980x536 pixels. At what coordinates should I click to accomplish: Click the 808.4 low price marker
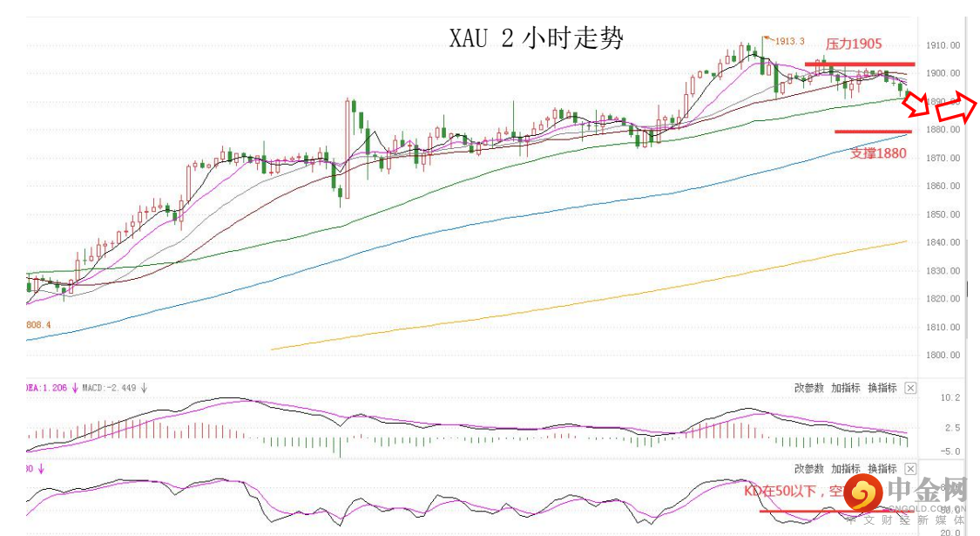38,325
